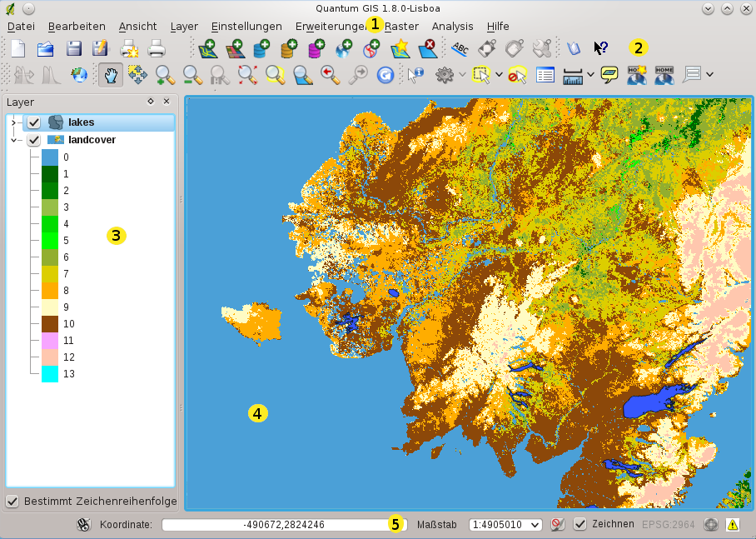
Task: Go back to the last zoom extent
Action: coord(330,75)
